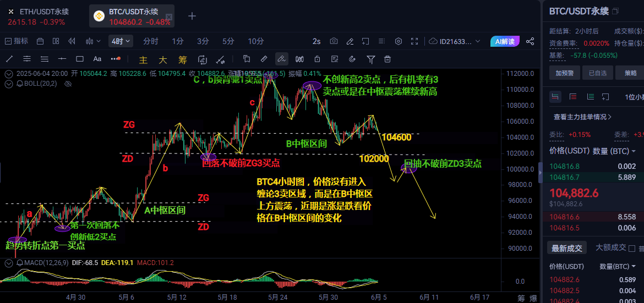Open the candlestick chart type dropdown
644x303 pixels.
click(x=90, y=41)
